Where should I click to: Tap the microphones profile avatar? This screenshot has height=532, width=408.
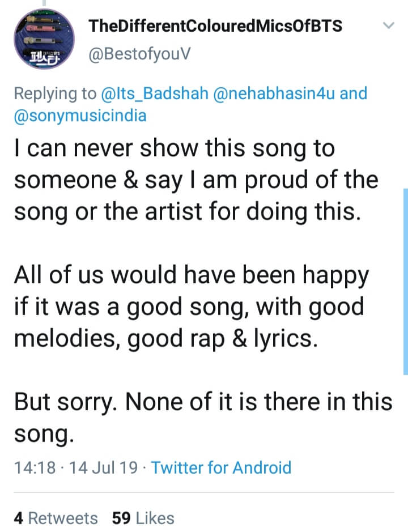tap(44, 39)
